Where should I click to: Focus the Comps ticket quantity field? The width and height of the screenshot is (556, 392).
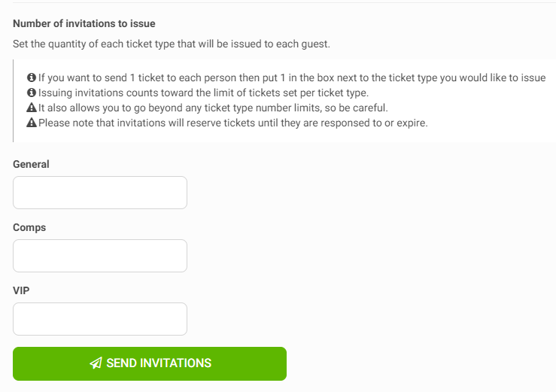[100, 256]
